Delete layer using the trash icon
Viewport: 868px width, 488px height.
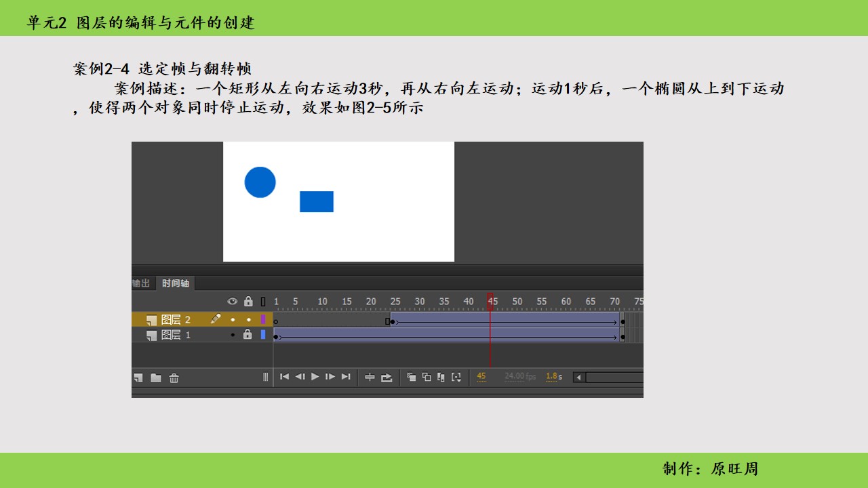(174, 378)
